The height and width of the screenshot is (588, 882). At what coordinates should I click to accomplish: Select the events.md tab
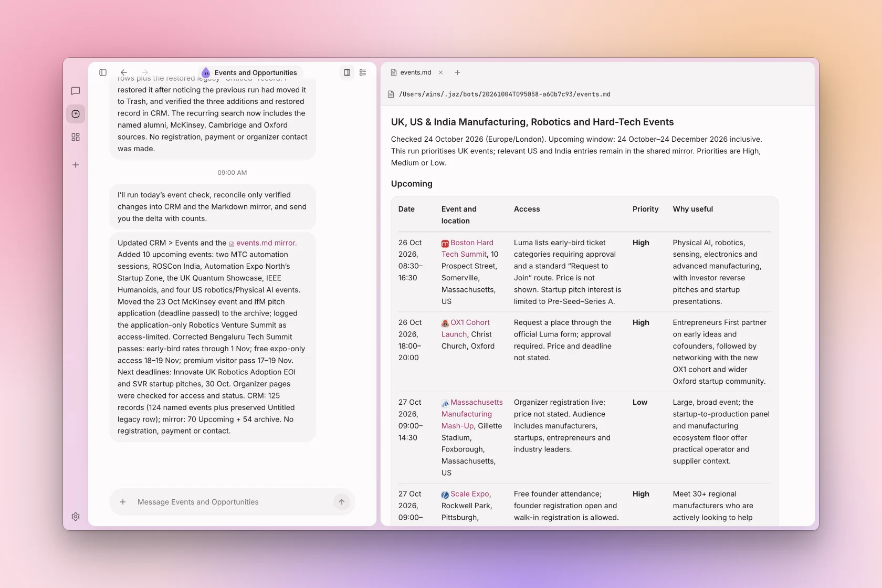(416, 72)
